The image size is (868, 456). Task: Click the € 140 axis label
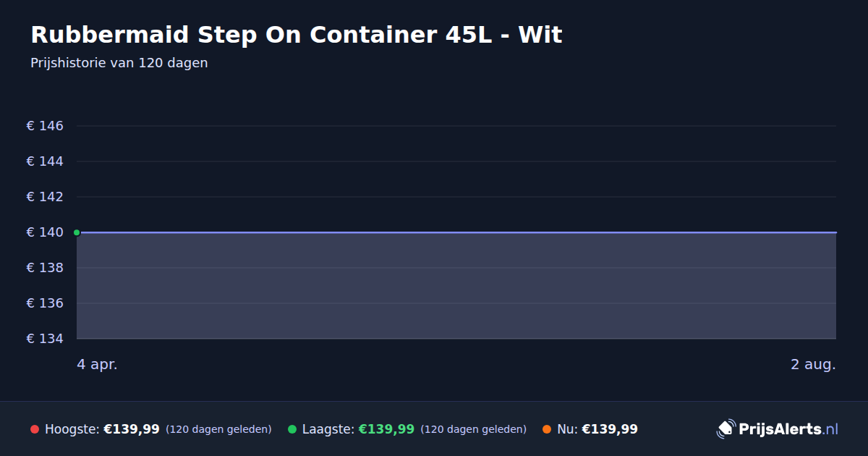(45, 232)
